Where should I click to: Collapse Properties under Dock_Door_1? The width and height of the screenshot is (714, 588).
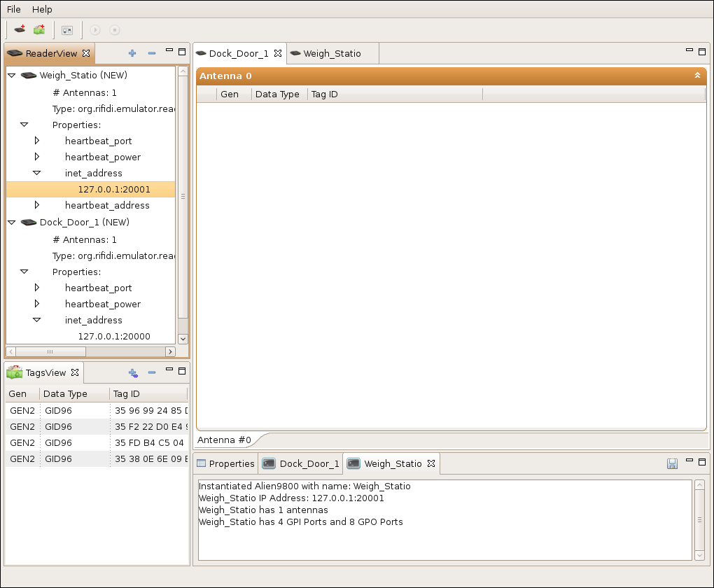coord(24,272)
